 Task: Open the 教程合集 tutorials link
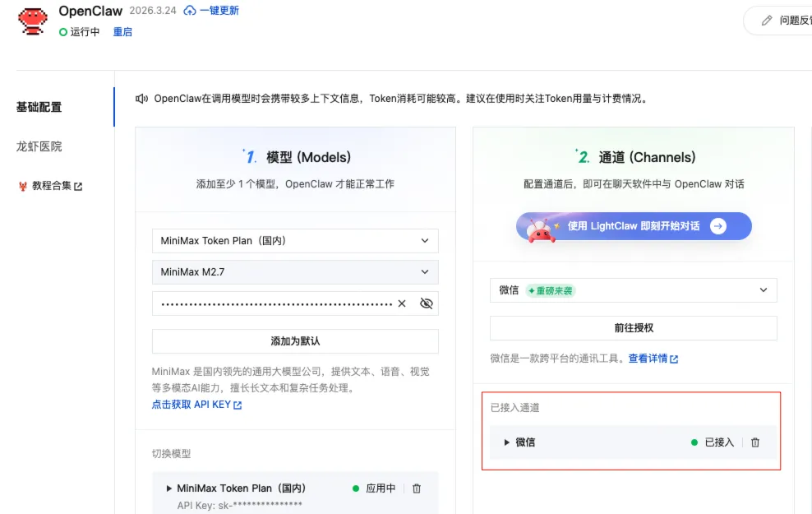pos(51,186)
